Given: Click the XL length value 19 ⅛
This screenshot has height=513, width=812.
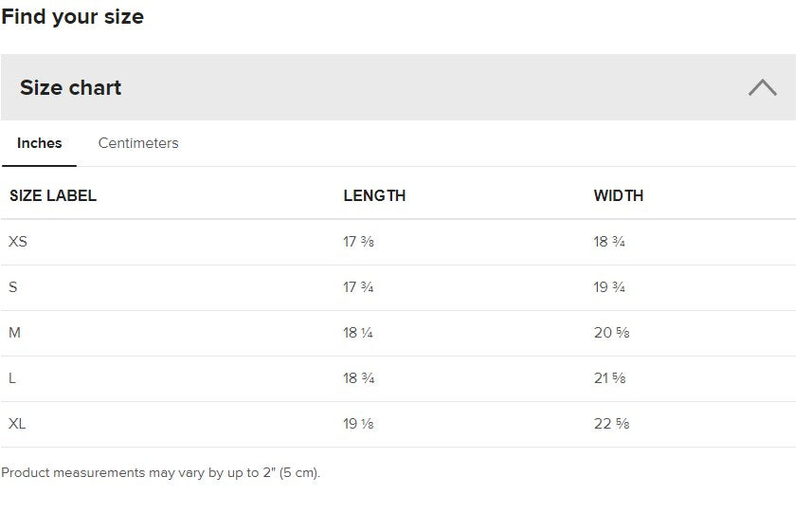Looking at the screenshot, I should tap(359, 424).
